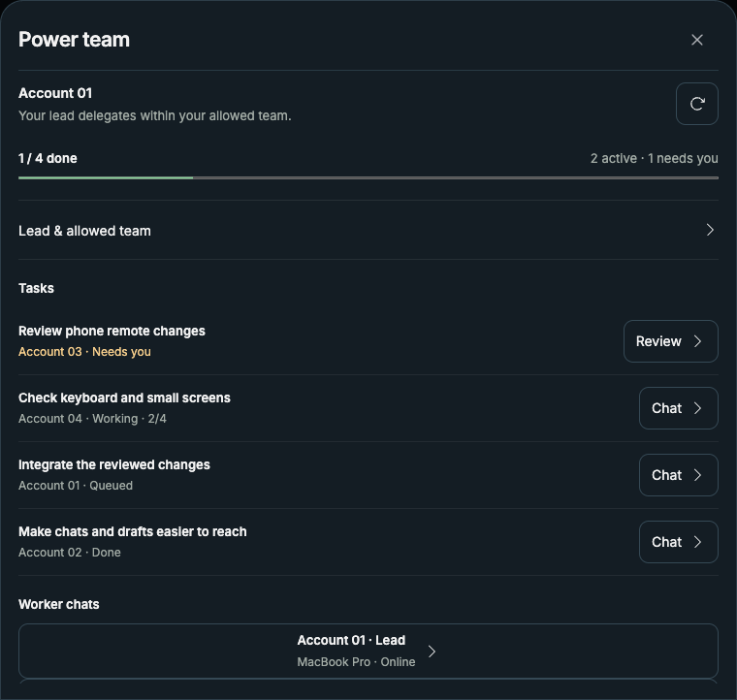Click the "MacBook Pro · Online" status text
The height and width of the screenshot is (700, 737).
tap(356, 662)
